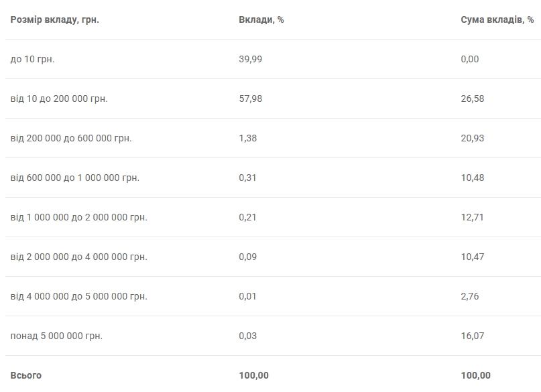Select 'від 200 000 до 600 000 грн.' row

tap(71, 138)
